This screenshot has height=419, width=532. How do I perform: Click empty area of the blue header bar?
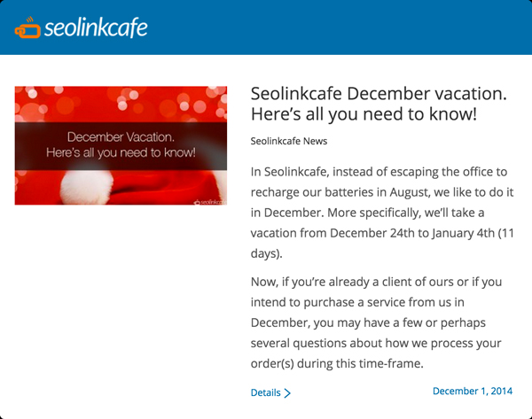click(340, 27)
